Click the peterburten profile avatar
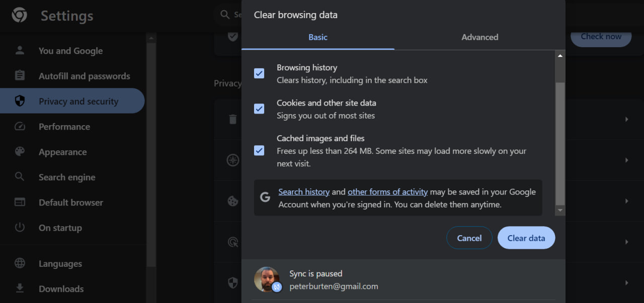The width and height of the screenshot is (644, 303). coord(268,278)
